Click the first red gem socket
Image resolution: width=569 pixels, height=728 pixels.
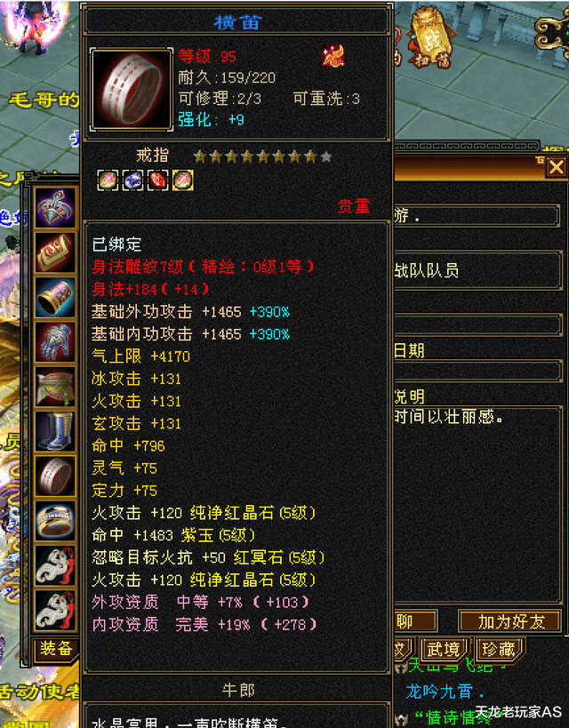108,180
